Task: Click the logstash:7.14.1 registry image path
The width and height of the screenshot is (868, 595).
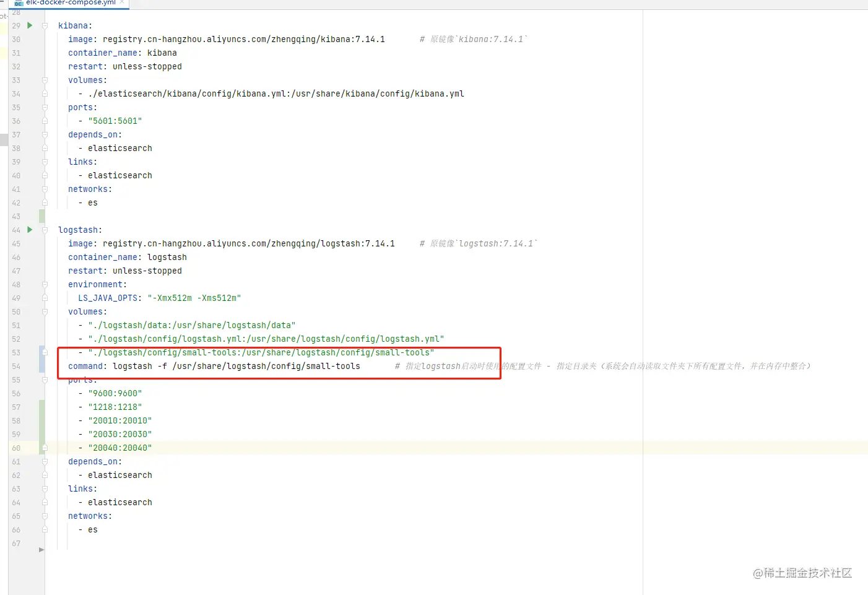Action: click(249, 243)
